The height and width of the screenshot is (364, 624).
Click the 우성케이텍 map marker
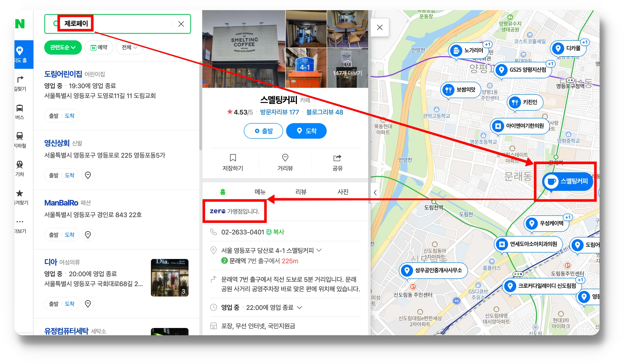546,223
